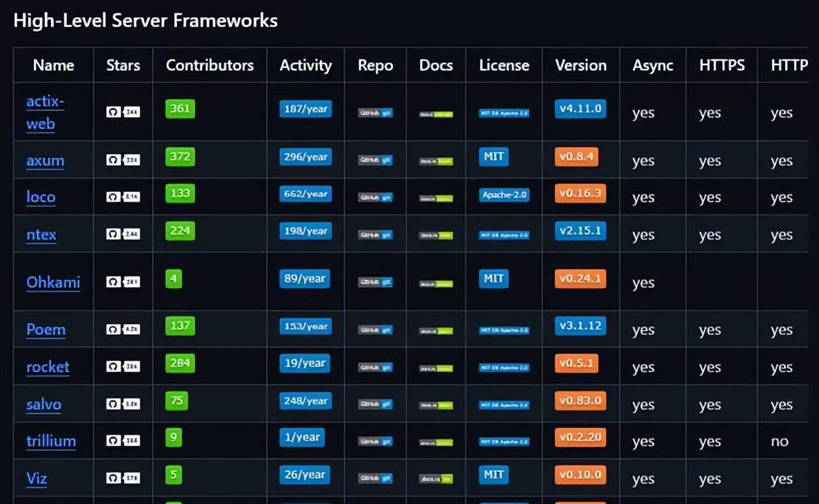Click the GitHub stars badge for actix-web
This screenshot has width=819, height=504.
click(123, 112)
